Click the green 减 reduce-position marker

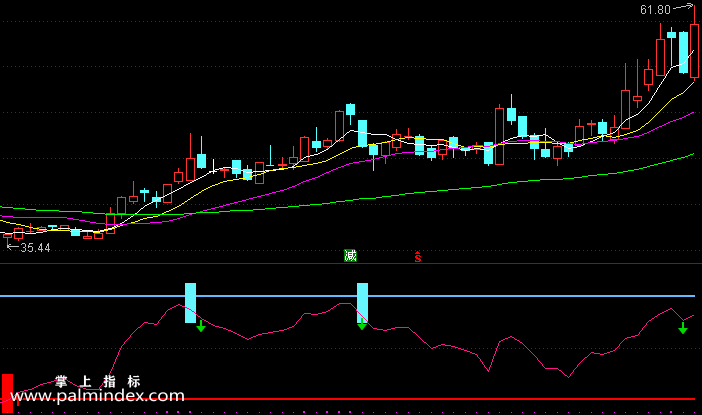350,256
